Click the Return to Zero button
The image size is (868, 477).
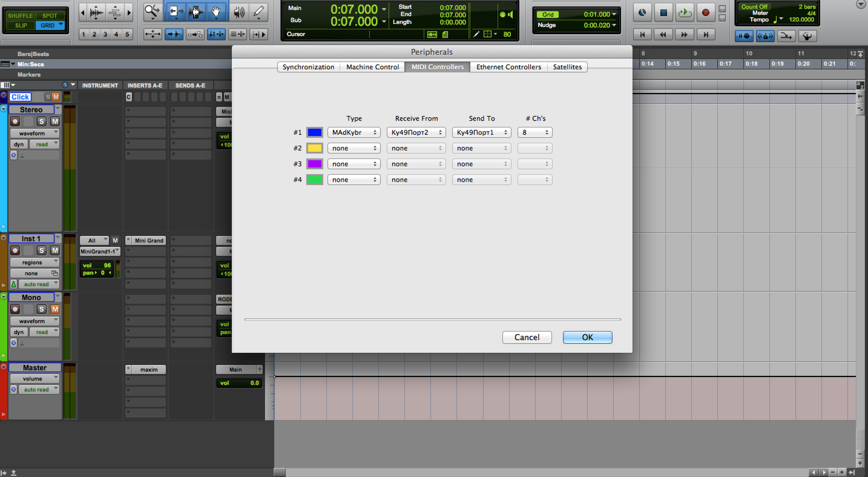[643, 35]
